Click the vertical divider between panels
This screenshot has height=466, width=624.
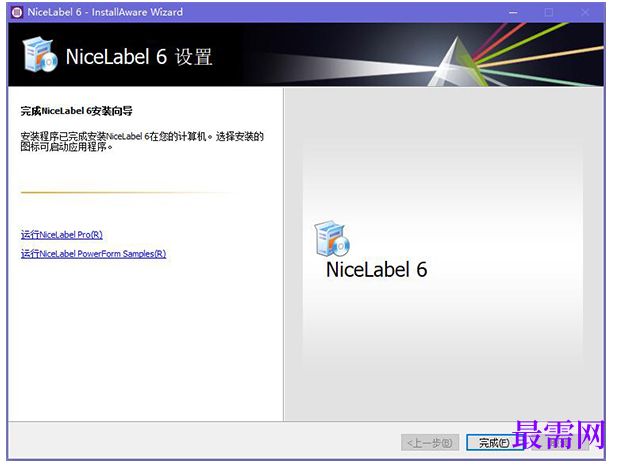point(283,255)
